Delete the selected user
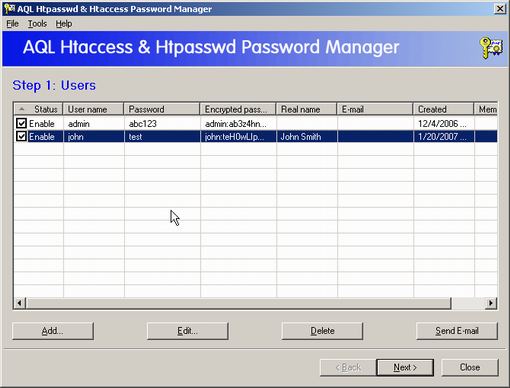 322,331
